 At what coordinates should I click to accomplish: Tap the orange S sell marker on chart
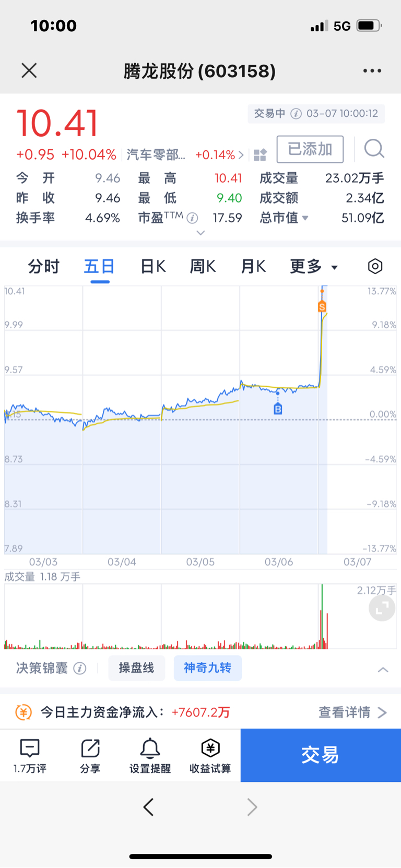(x=322, y=306)
